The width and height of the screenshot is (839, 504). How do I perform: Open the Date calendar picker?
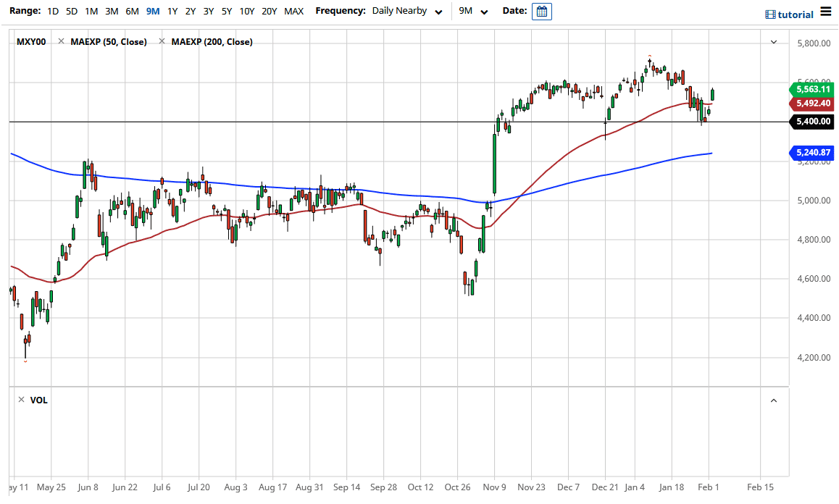(541, 12)
